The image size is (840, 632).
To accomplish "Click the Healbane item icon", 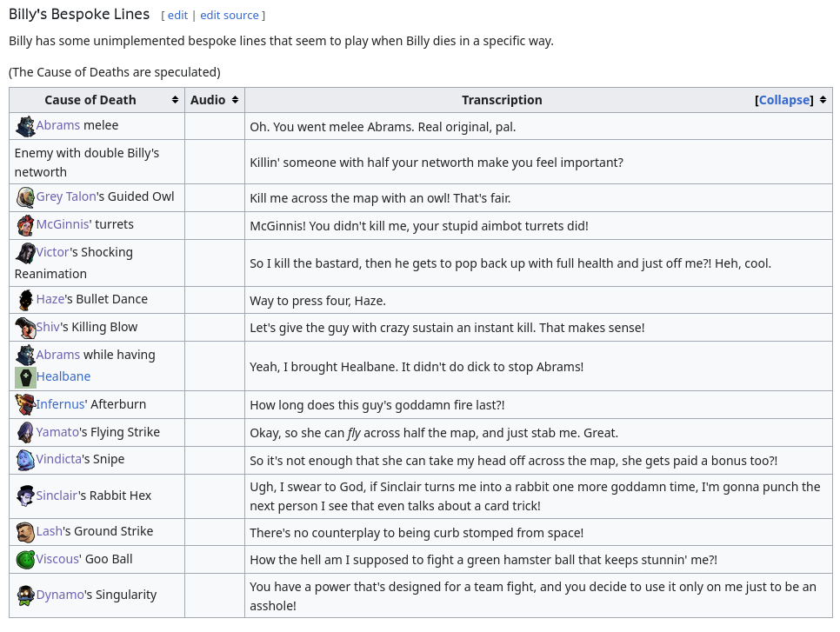I will pos(25,377).
